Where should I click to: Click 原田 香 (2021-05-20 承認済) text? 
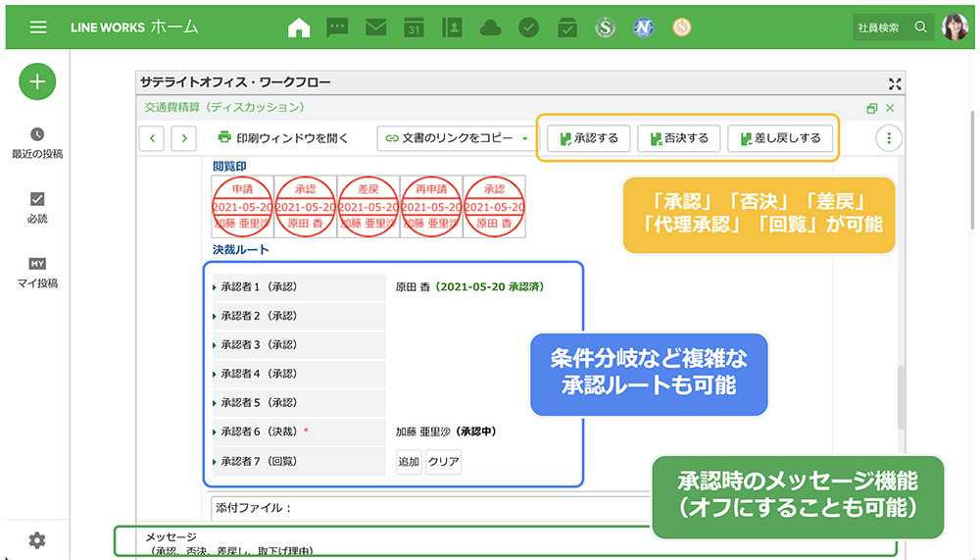point(469,287)
